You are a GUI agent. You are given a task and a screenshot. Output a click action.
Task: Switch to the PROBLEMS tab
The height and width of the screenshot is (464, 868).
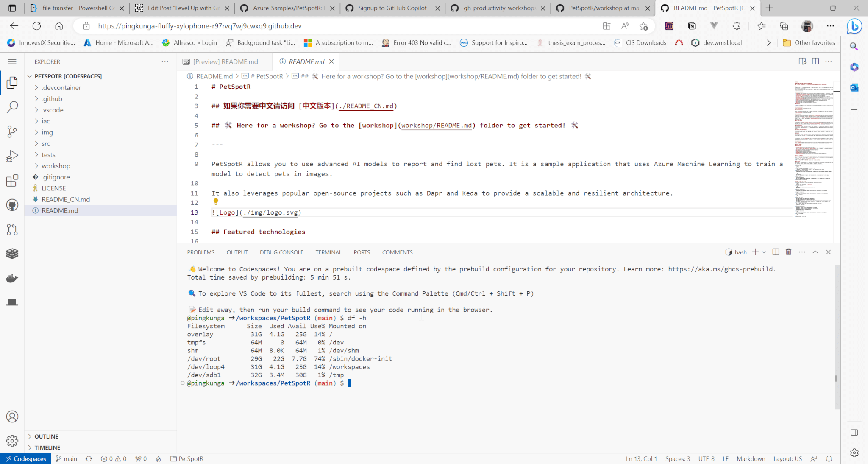click(200, 252)
